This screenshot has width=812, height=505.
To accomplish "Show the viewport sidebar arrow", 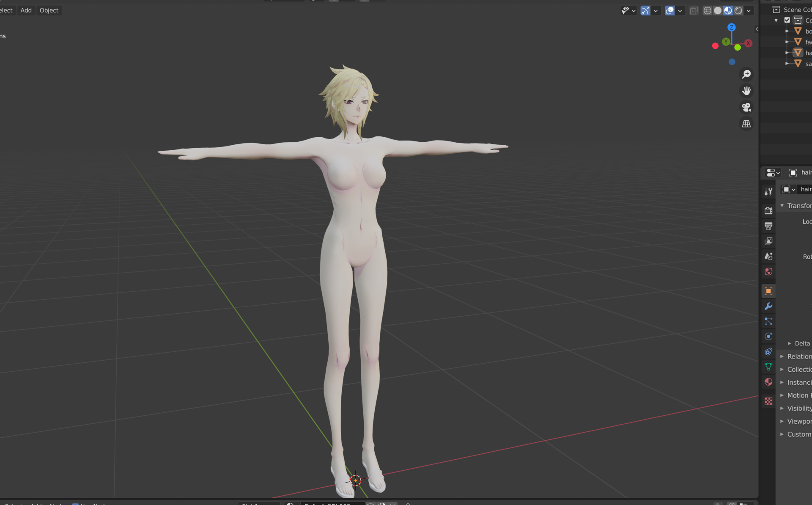I will (x=757, y=29).
